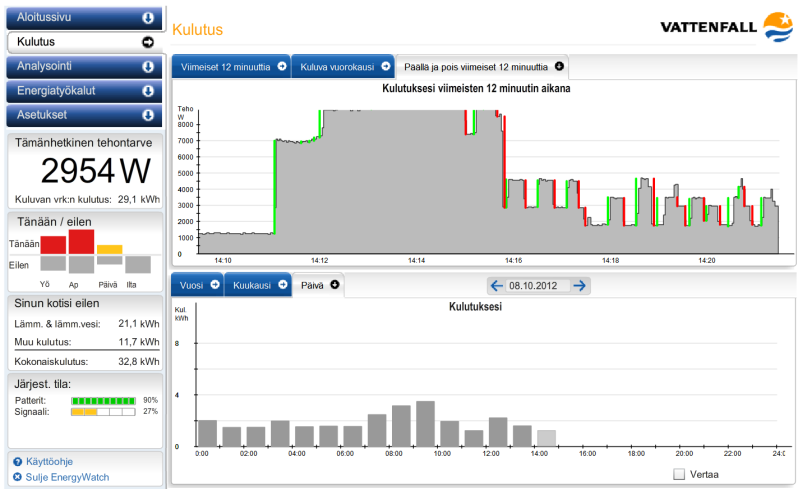Screen dimensions: 800x489
Task: Switch to Päällä ja pois viimeiset 12 minuuttia tab
Action: tap(474, 67)
